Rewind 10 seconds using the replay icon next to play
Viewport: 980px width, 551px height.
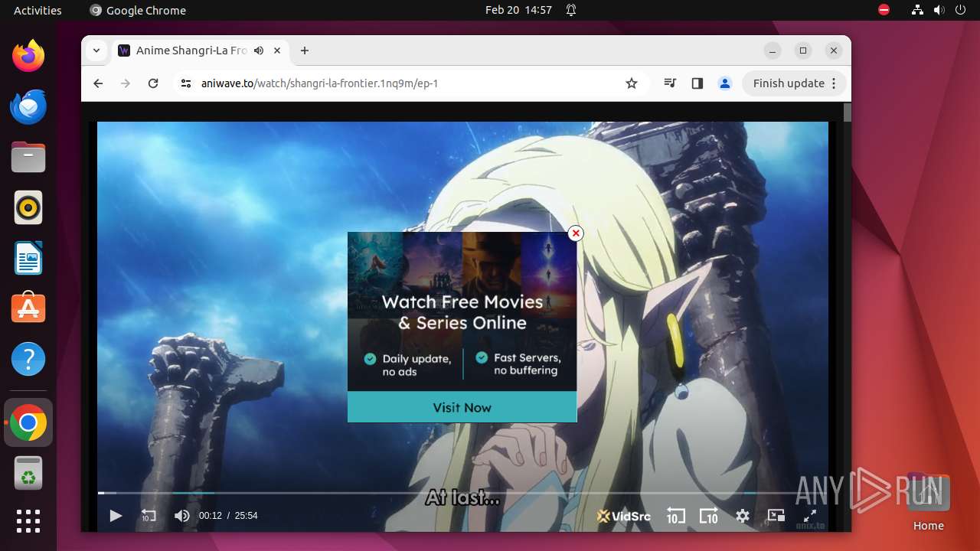click(x=149, y=516)
